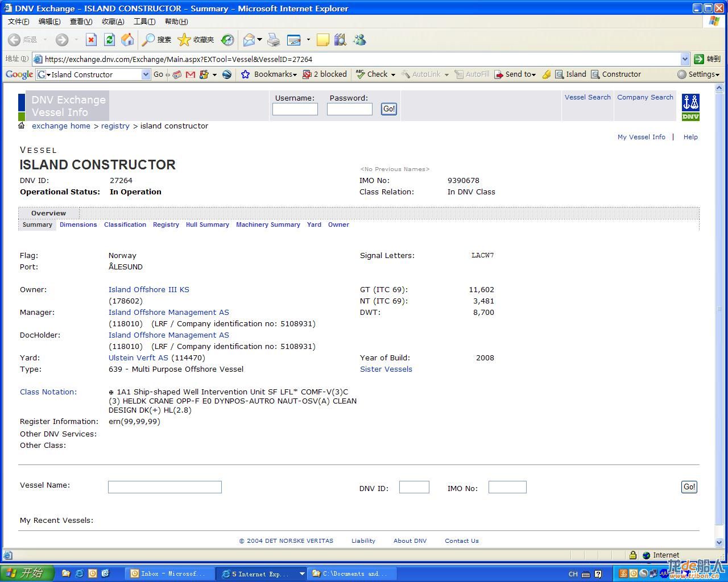Print the page with printer icon
The image size is (728, 582).
[x=274, y=39]
